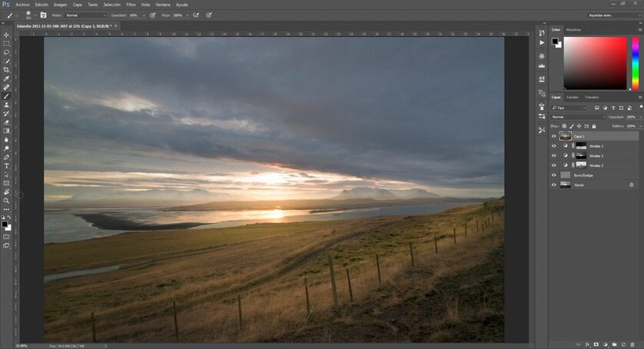Click the Fondo layer thumbnail
Image resolution: width=644 pixels, height=349 pixels.
565,184
